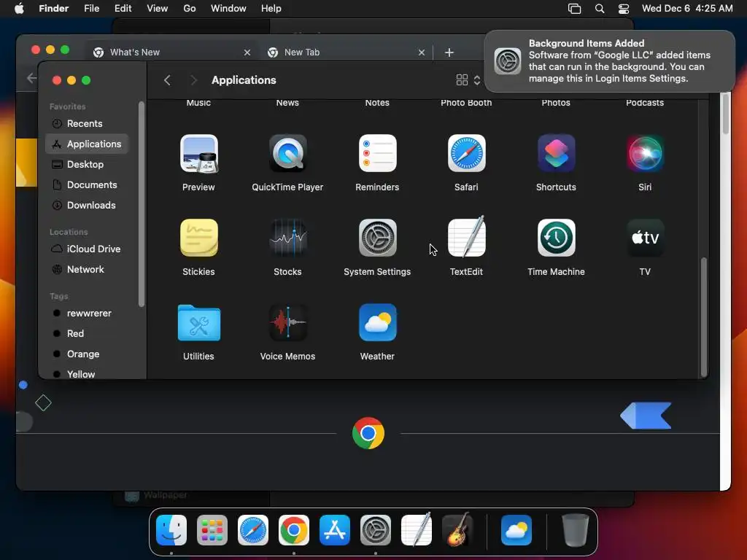Add a new Chrome tab
Viewport: 747px width, 560px height.
click(x=449, y=52)
